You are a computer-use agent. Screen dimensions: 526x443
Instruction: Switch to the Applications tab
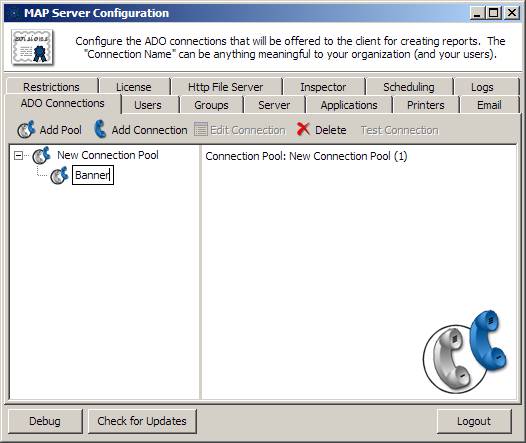tap(349, 105)
